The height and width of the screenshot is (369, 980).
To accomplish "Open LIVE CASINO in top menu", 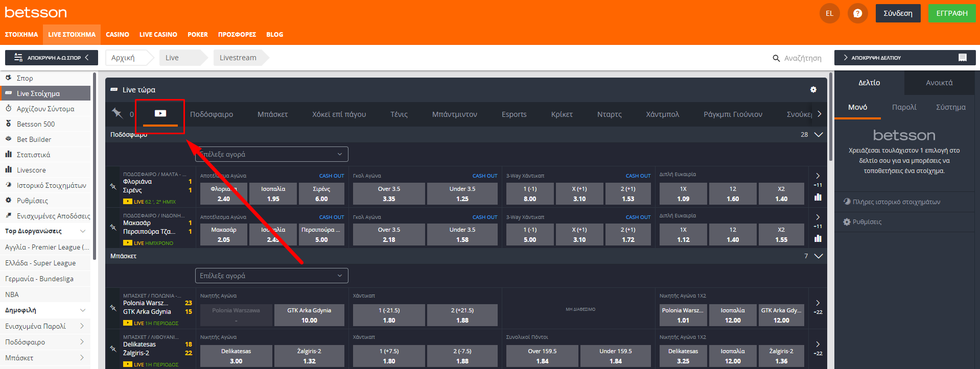I will [x=158, y=35].
